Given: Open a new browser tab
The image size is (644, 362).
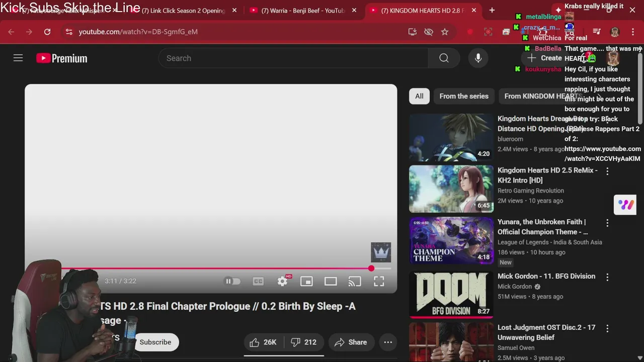Looking at the screenshot, I should tap(492, 11).
